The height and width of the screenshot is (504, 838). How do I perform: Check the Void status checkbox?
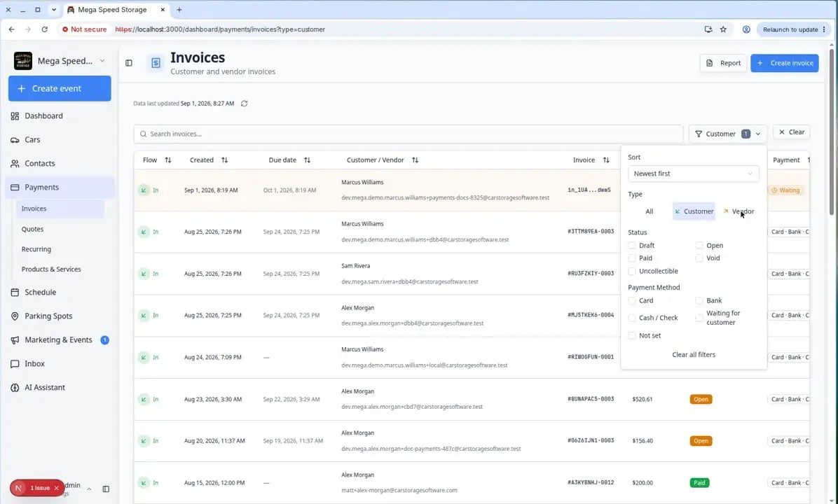[x=699, y=258]
